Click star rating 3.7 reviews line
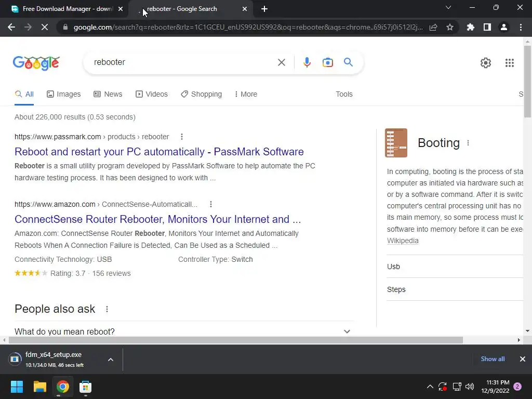Image resolution: width=532 pixels, height=399 pixels. [x=73, y=273]
